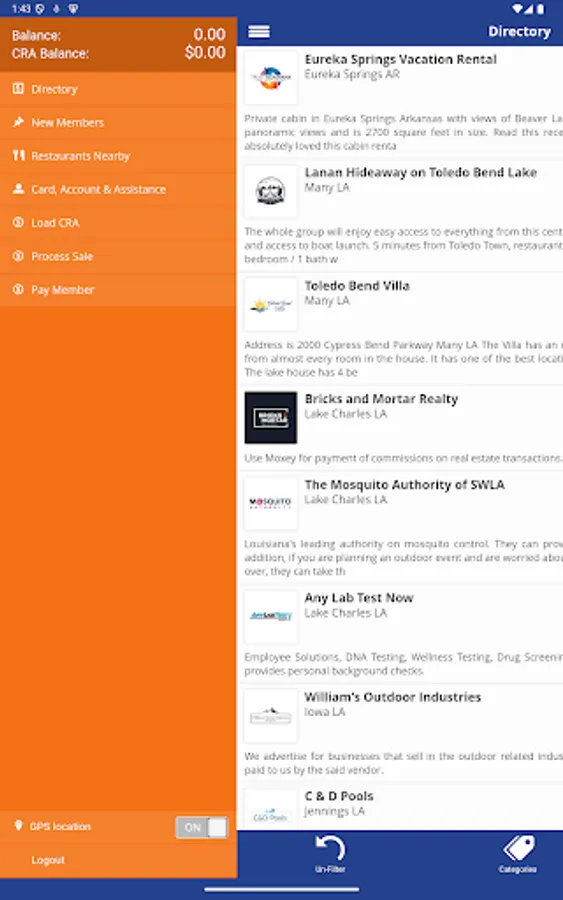Select 'The Mosquito Authority of SWLA' title

click(405, 484)
